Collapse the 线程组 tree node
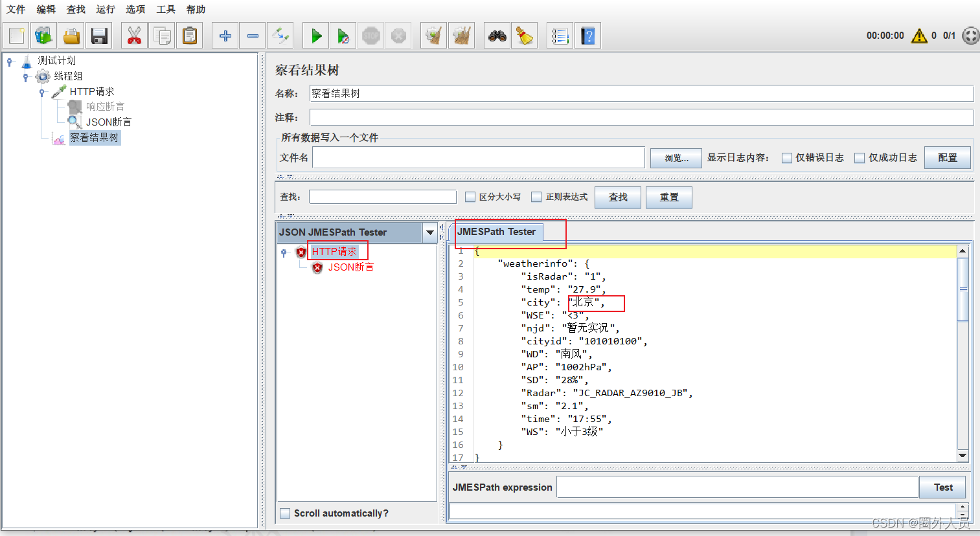The width and height of the screenshot is (980, 536). click(x=26, y=77)
